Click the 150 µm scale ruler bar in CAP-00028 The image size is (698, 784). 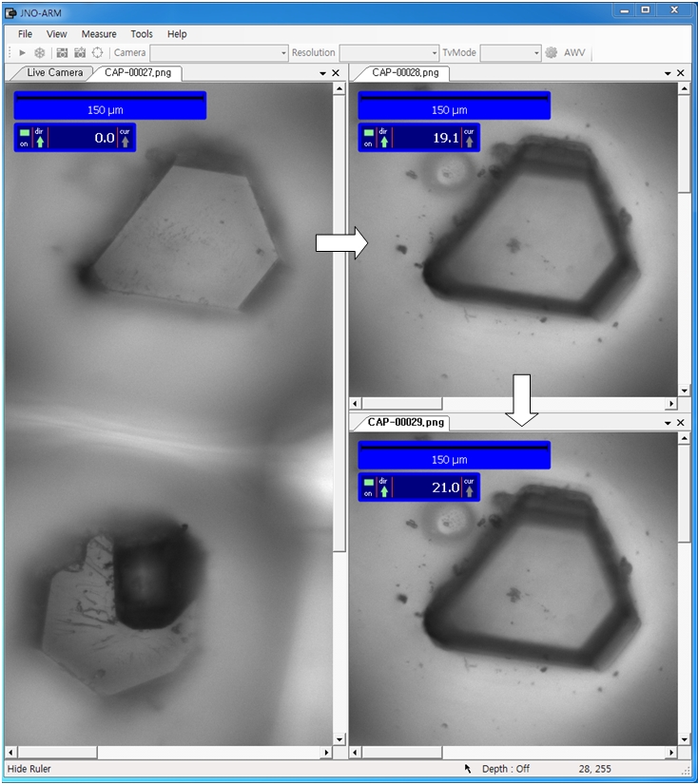(454, 105)
